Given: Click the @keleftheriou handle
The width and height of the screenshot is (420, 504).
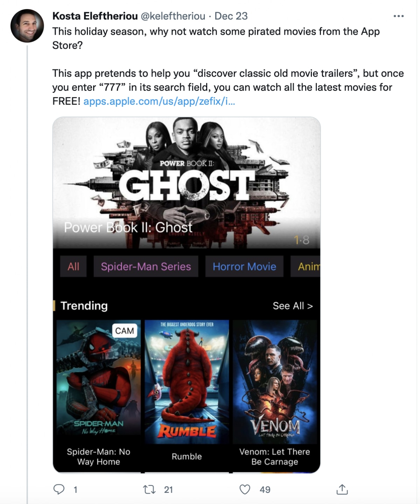Looking at the screenshot, I should click(x=173, y=16).
